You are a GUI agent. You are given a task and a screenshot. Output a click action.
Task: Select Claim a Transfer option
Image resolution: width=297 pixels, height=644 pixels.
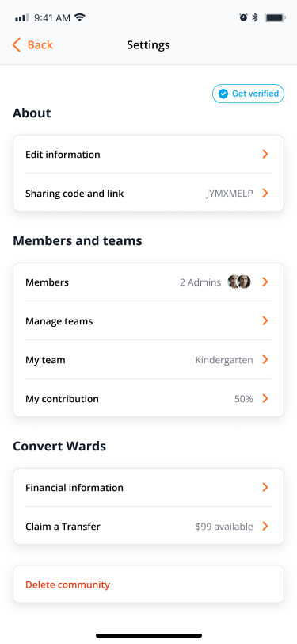(149, 526)
